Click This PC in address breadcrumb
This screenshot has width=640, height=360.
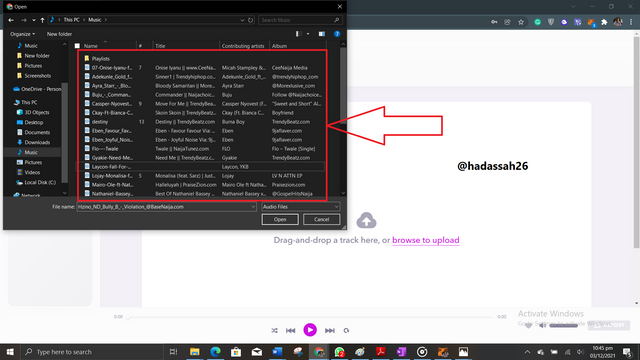point(71,20)
